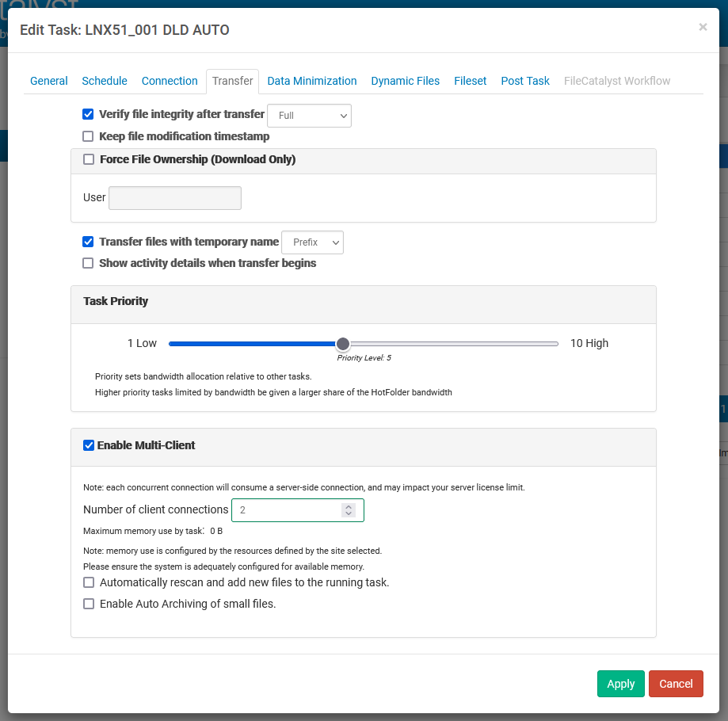Go to the Post Task tab

coord(525,81)
